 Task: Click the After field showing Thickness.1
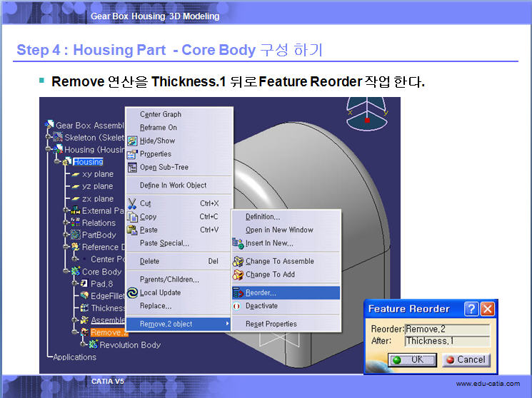pos(447,341)
